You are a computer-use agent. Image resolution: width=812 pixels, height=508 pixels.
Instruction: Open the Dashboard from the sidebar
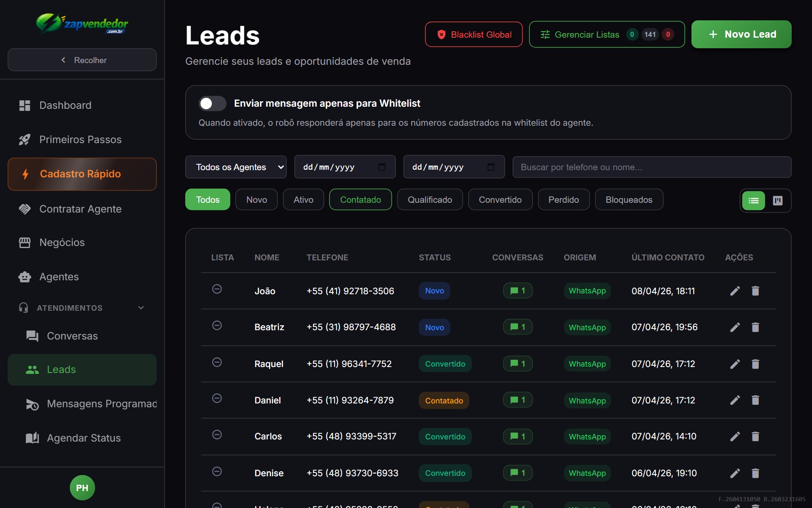click(66, 105)
